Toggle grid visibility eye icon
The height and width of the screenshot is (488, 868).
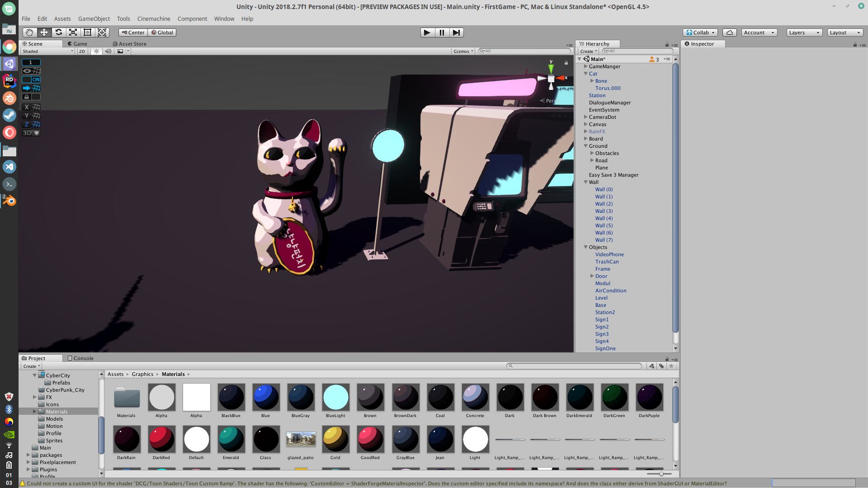(x=31, y=71)
